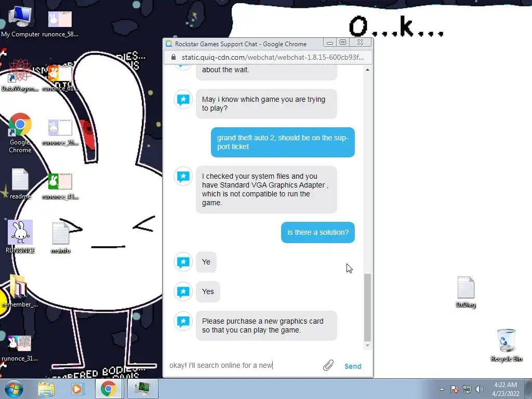This screenshot has height=399, width=532.
Task: Maximize the Rockstar Support Chat window
Action: click(343, 43)
